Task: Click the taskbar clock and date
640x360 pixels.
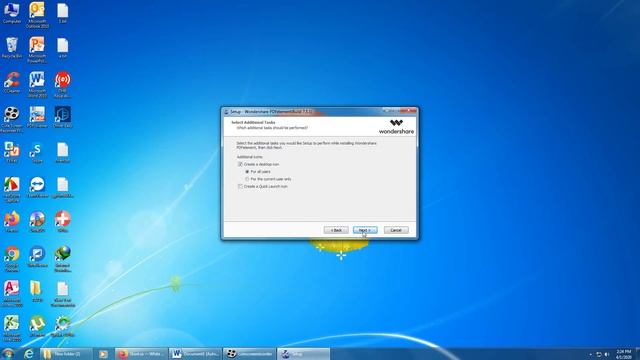Action: click(x=623, y=354)
